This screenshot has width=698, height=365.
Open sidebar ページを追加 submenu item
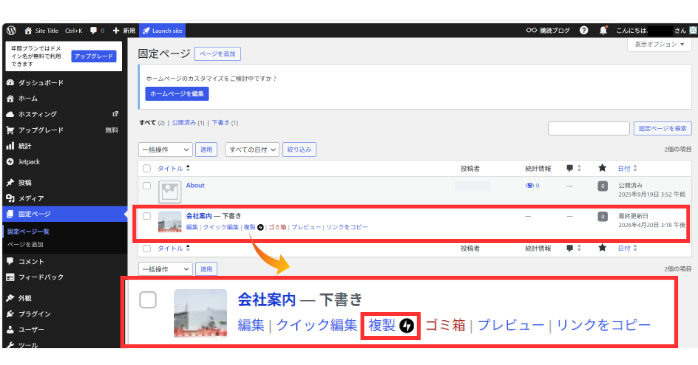tap(25, 244)
